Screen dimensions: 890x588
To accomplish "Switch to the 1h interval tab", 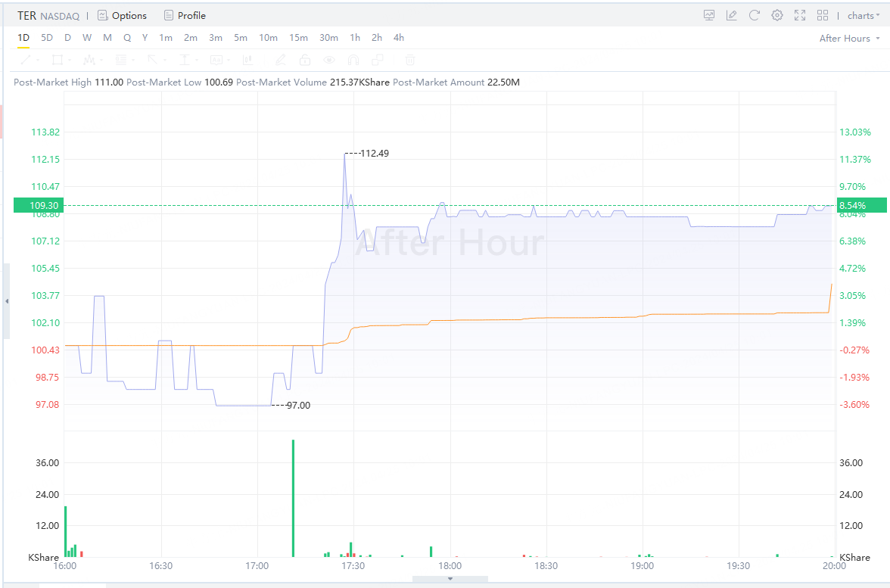I will (x=355, y=38).
